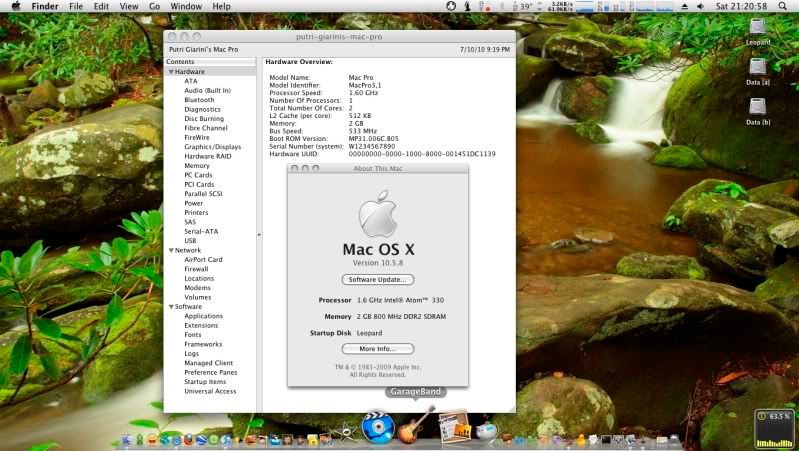Open the View menu
This screenshot has width=799, height=451.
point(128,6)
